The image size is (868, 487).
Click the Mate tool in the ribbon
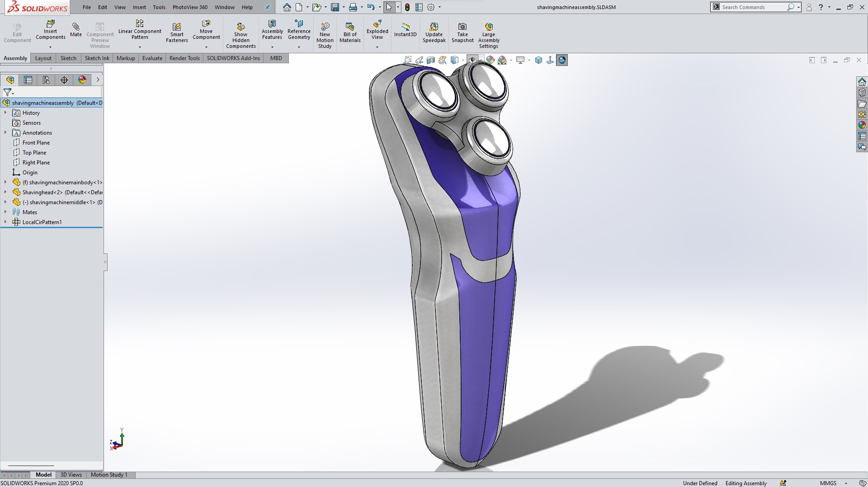click(x=76, y=30)
